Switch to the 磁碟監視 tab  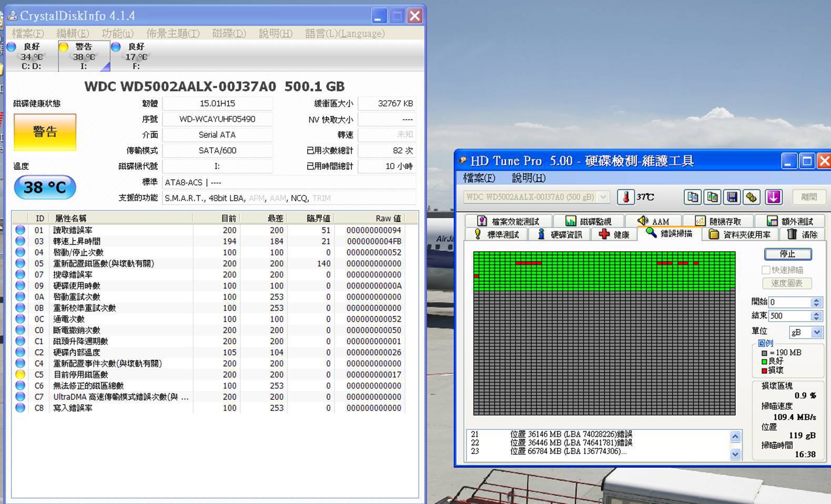[589, 221]
